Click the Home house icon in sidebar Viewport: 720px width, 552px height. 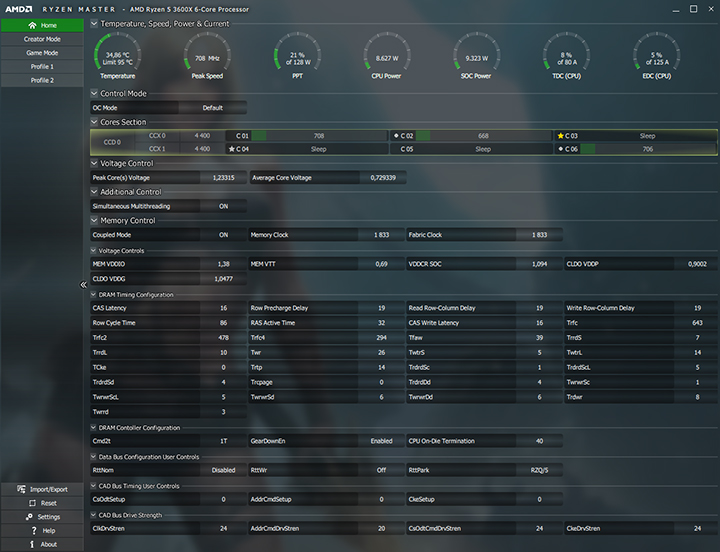point(32,25)
